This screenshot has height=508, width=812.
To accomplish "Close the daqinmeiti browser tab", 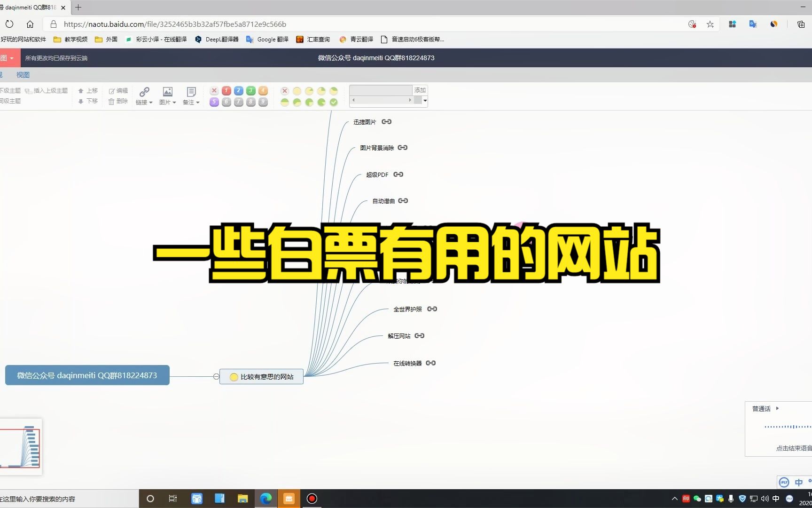I will 63,8.
